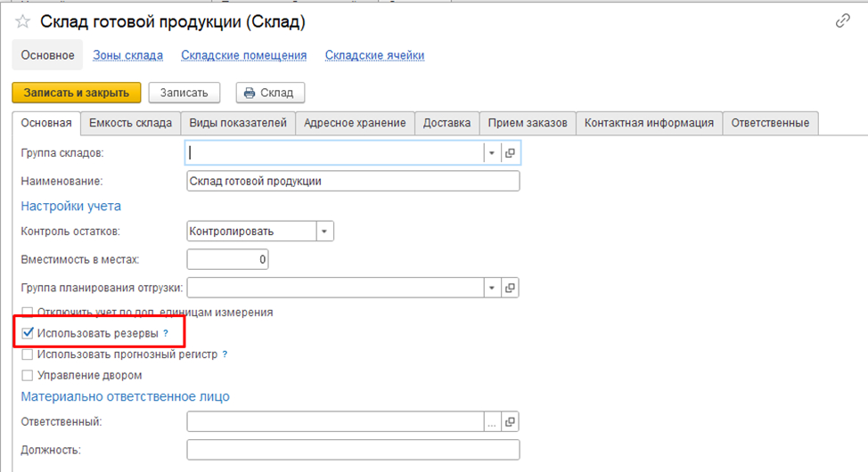Expand the Контроль остатков dropdown
868x472 pixels.
(324, 232)
